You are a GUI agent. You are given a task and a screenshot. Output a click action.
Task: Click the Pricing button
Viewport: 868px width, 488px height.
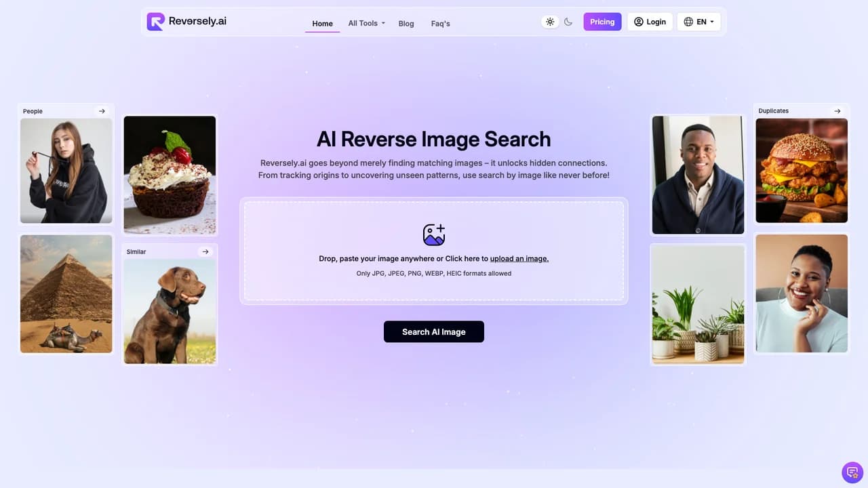(x=602, y=22)
